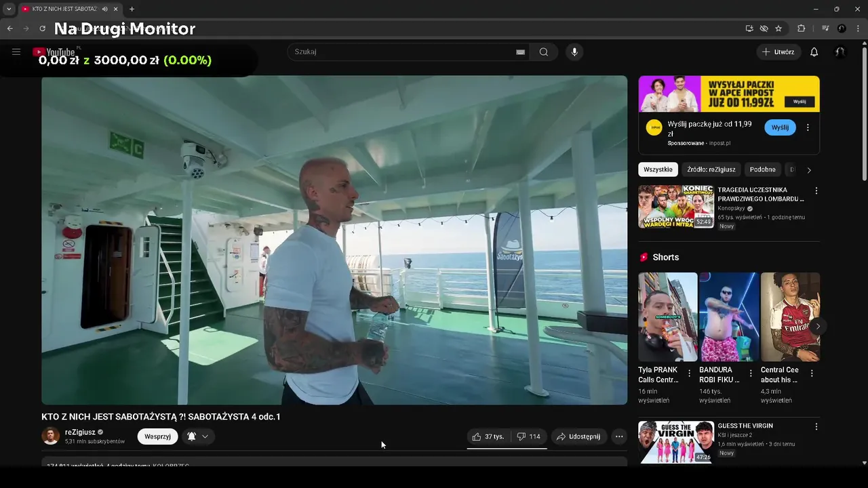
Task: Go back in browser history
Action: pos(9,28)
